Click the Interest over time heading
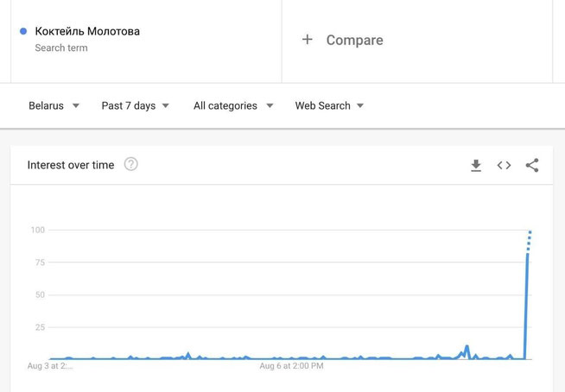The height and width of the screenshot is (392, 565). click(x=71, y=165)
